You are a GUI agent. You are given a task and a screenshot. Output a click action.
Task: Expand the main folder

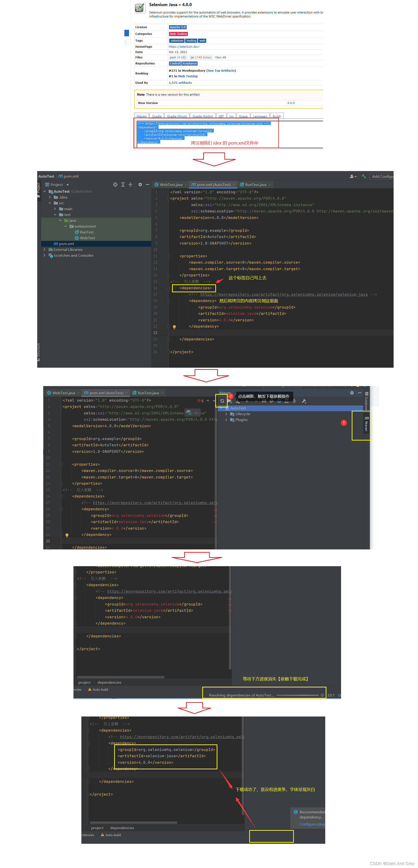tap(55, 209)
